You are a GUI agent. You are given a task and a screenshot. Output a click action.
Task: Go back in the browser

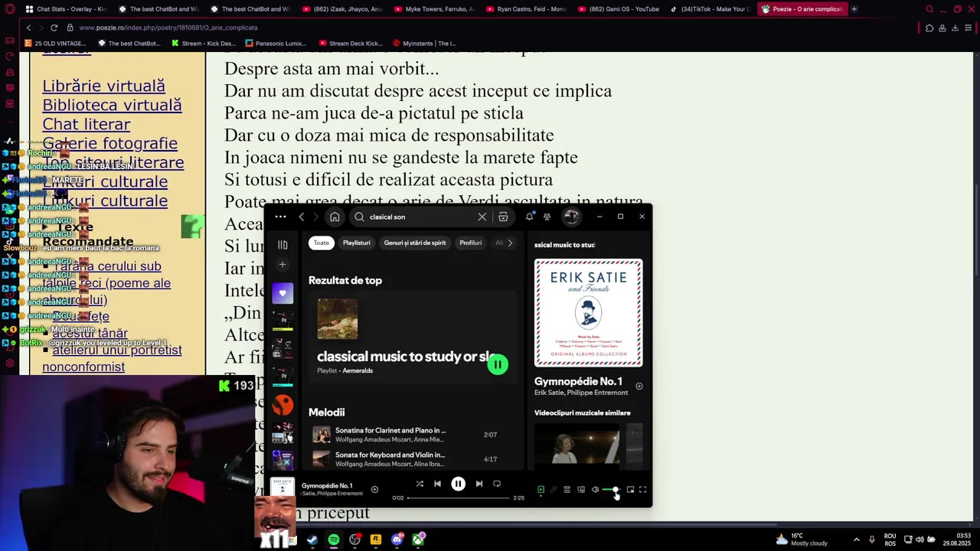click(x=28, y=28)
